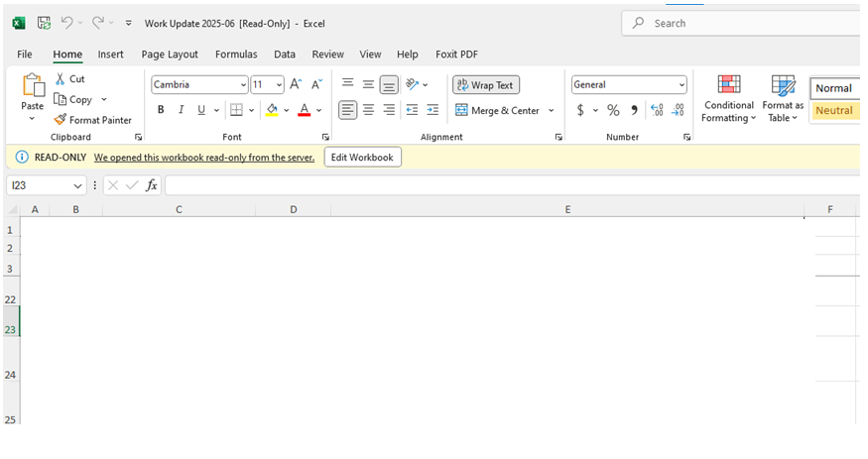Open Copy options dropdown arrow
This screenshot has width=868, height=459.
click(x=103, y=99)
